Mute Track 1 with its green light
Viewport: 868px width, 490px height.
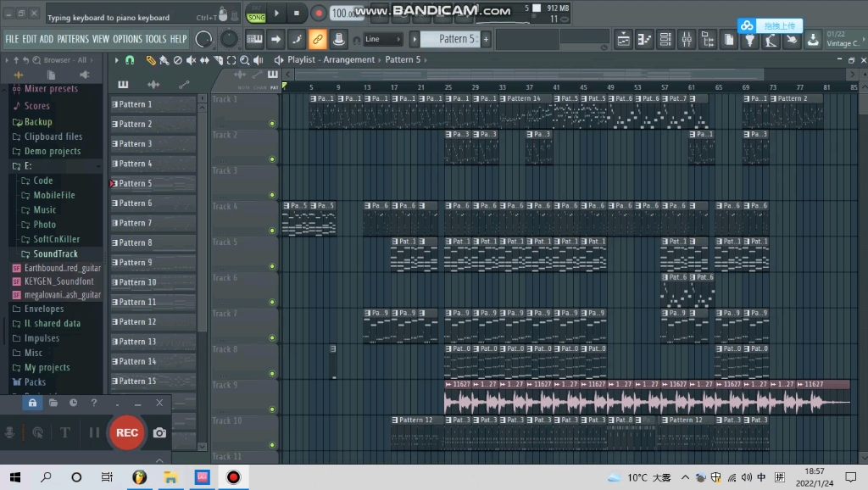click(x=272, y=124)
